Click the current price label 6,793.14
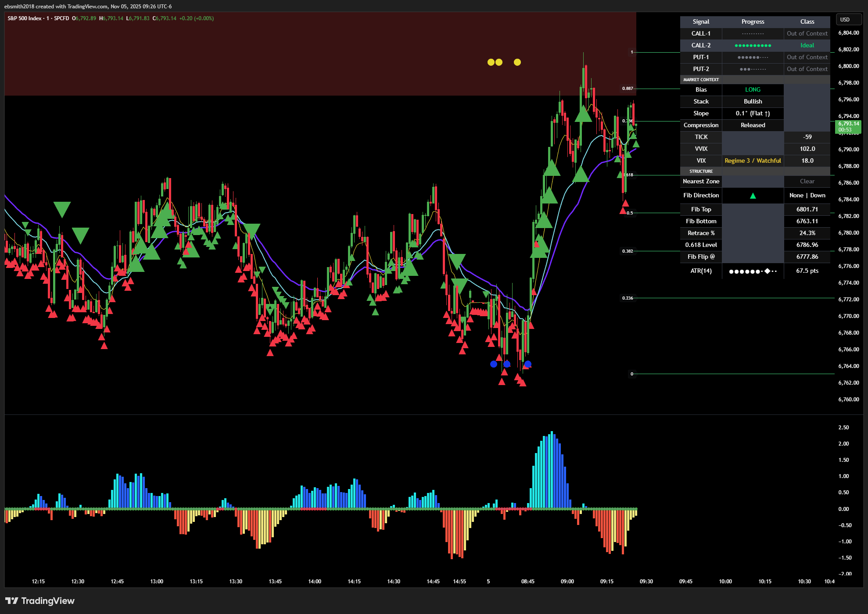868x614 pixels. coord(848,124)
